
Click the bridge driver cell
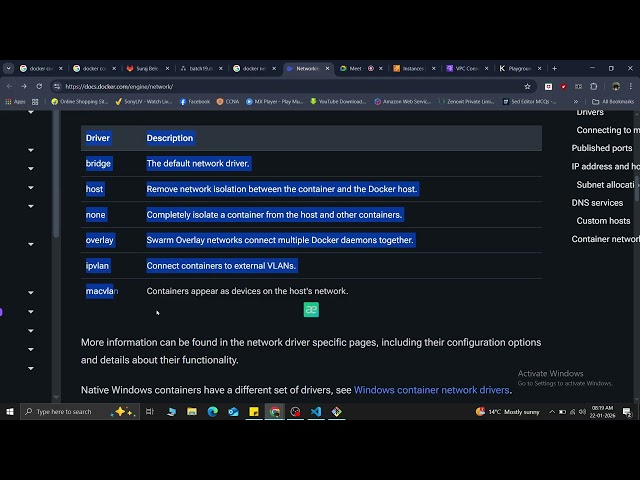(x=98, y=164)
